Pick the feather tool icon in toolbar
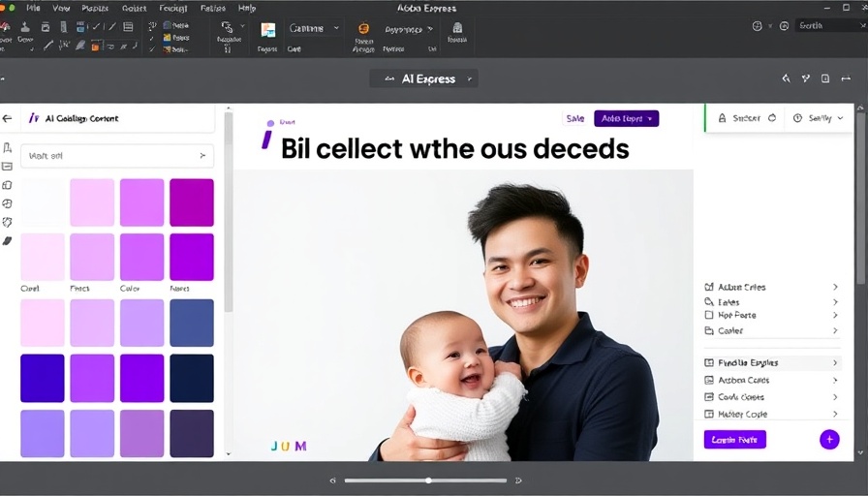 [x=80, y=46]
